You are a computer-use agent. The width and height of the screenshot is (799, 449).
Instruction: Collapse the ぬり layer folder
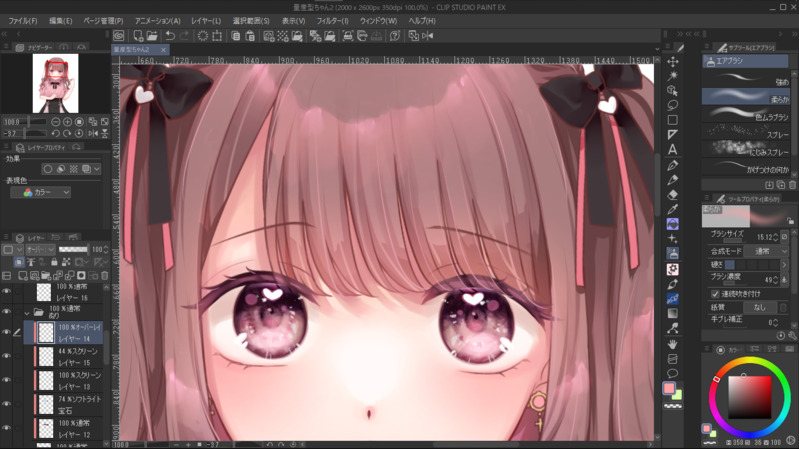pos(26,312)
